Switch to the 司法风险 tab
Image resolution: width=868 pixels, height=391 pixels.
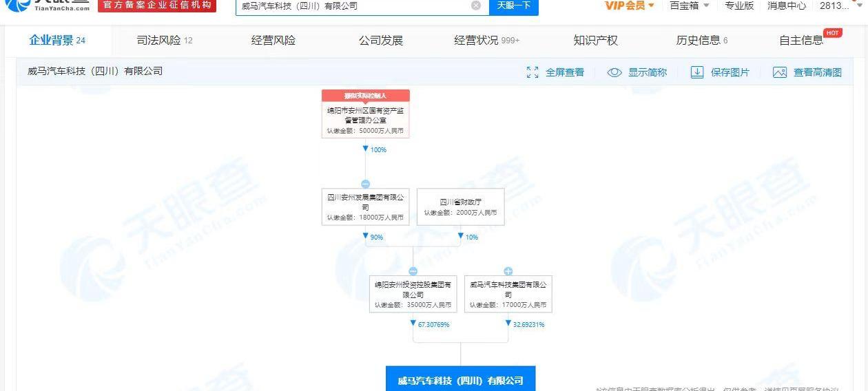165,41
